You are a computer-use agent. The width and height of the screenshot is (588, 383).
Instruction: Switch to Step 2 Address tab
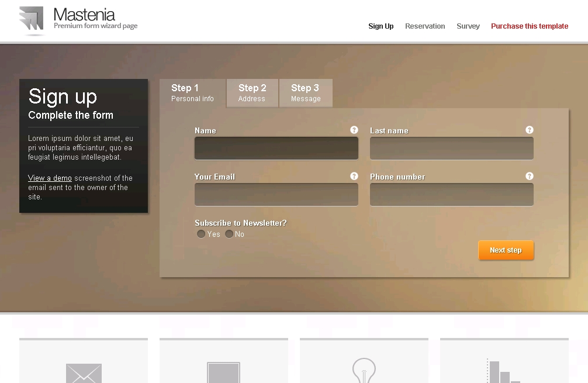[x=253, y=93]
